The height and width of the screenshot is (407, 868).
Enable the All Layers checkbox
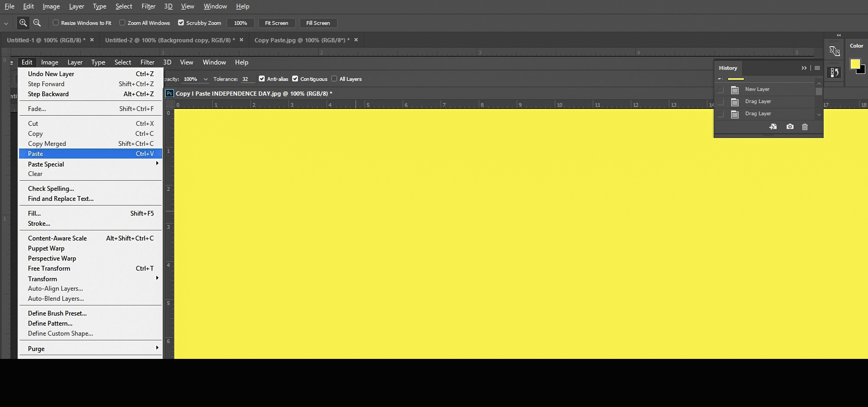[x=334, y=79]
